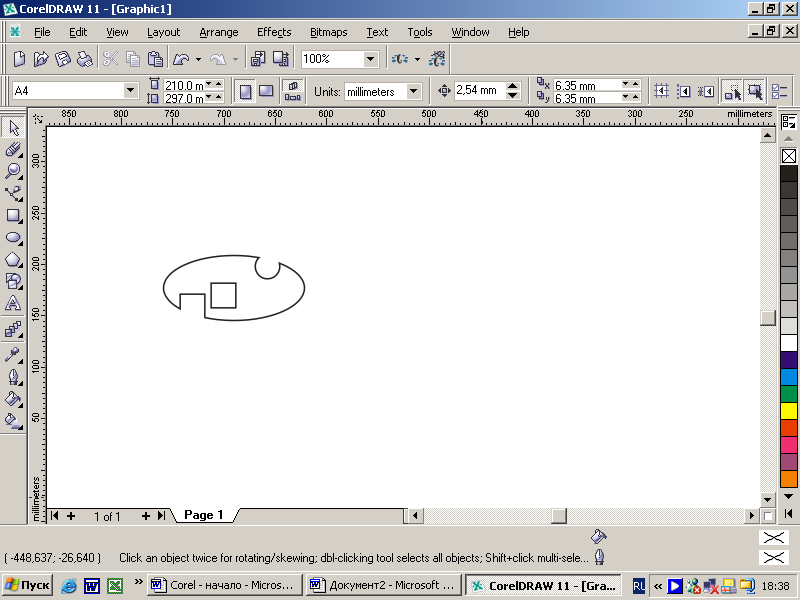Toggle Snap to Objects button

click(706, 91)
